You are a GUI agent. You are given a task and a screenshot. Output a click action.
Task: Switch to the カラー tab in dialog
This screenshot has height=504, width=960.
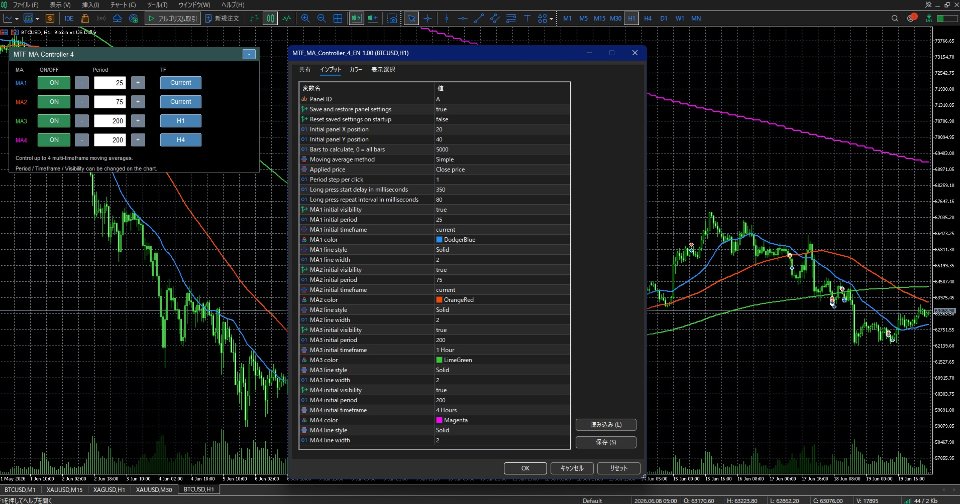(x=356, y=70)
